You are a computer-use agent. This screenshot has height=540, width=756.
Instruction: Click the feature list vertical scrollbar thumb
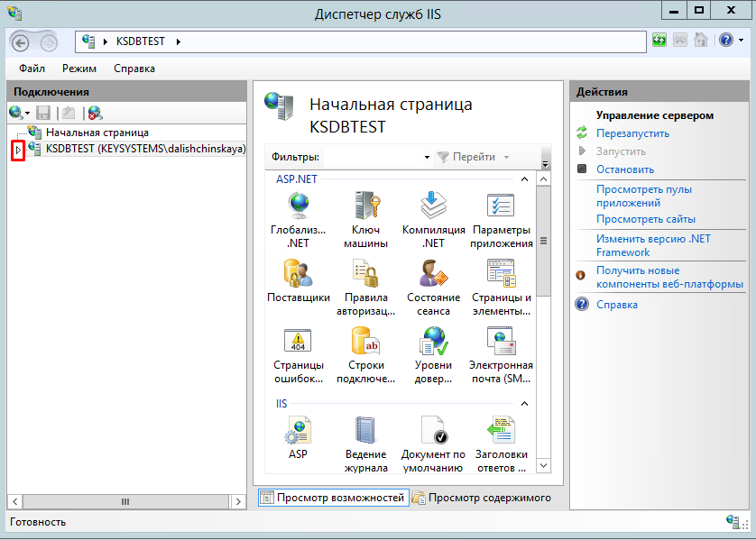coord(543,242)
